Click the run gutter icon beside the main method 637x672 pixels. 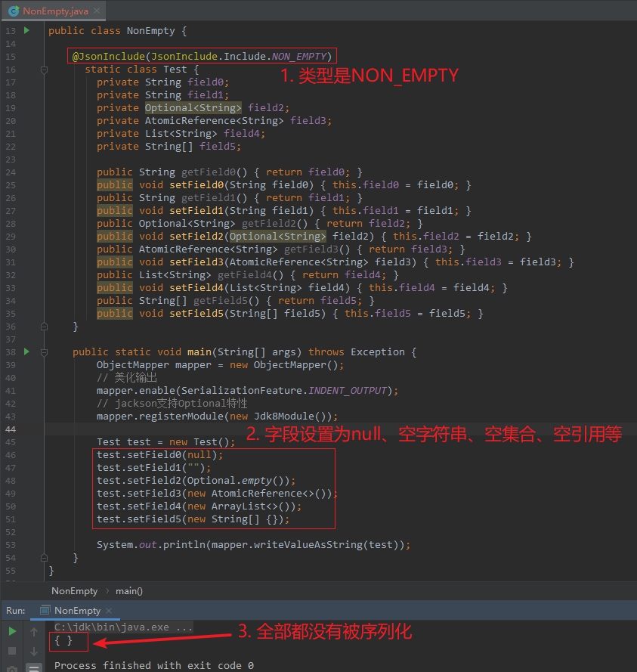pos(26,351)
